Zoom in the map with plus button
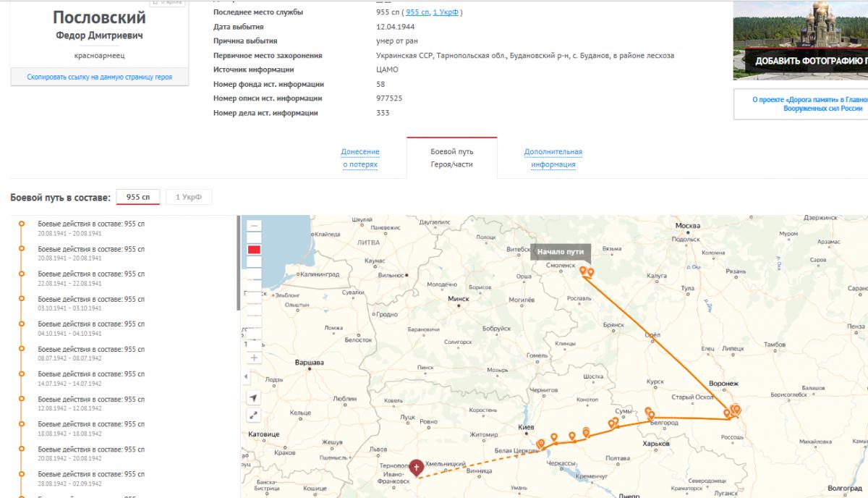Image resolution: width=868 pixels, height=498 pixels. pyautogui.click(x=254, y=358)
